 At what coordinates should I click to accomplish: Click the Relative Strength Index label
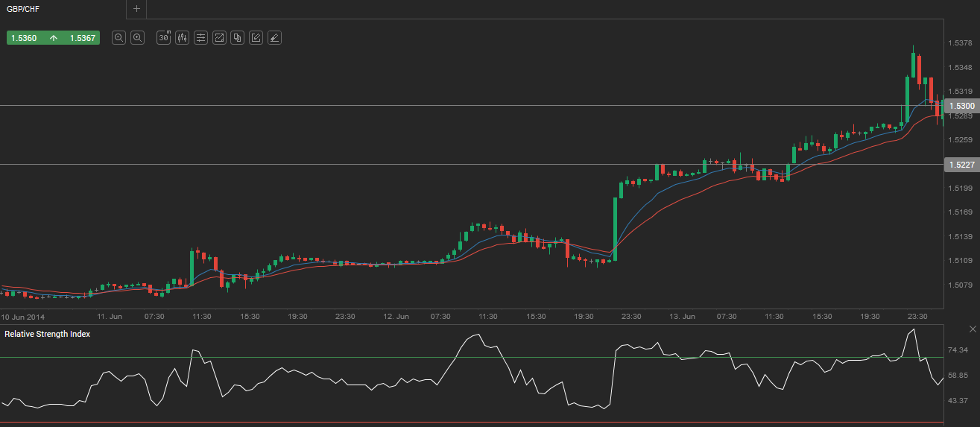click(x=47, y=334)
